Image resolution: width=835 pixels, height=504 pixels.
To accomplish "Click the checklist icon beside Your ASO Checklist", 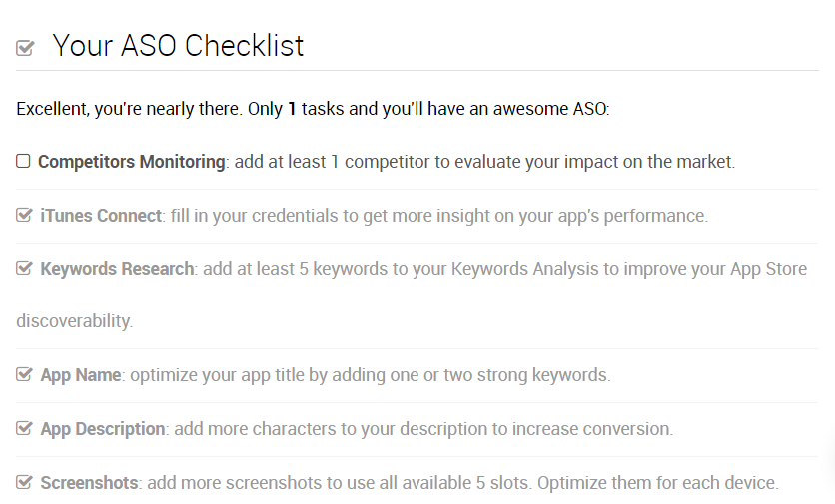I will [25, 48].
